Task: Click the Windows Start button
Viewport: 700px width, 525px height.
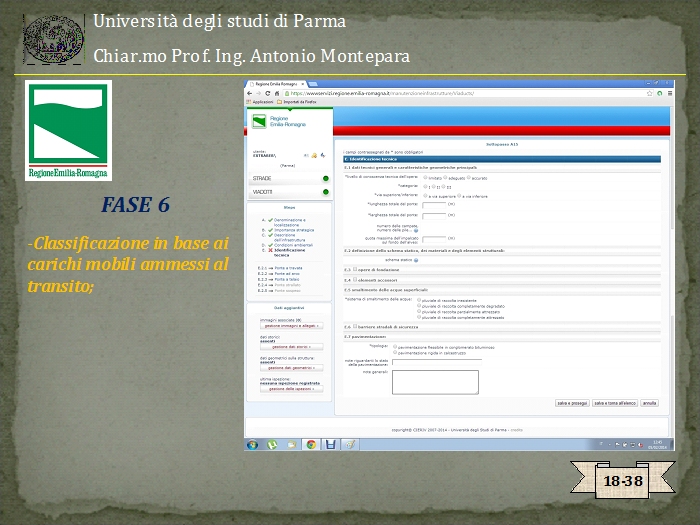Action: tap(253, 444)
